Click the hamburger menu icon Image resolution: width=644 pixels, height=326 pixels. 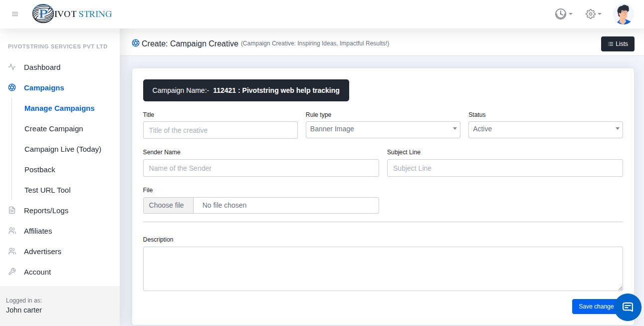tap(14, 14)
